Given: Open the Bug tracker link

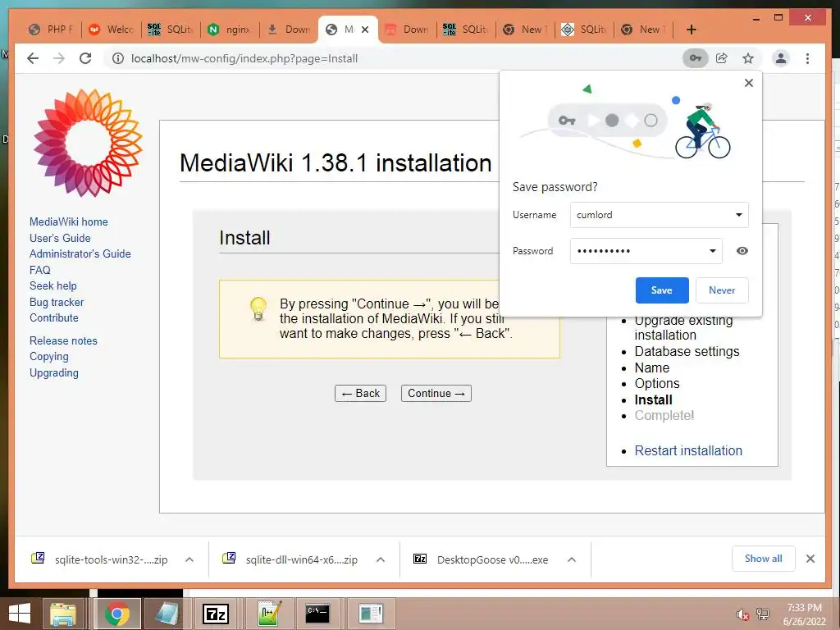Looking at the screenshot, I should pyautogui.click(x=57, y=302).
